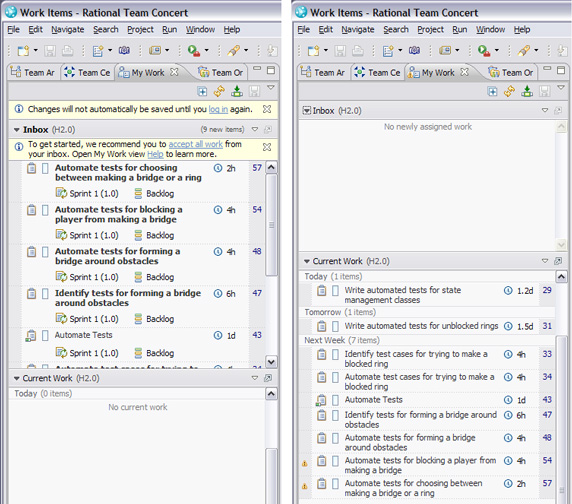Click the Print icon in left window toolbar
Viewport: 572px width, 504px height.
(x=67, y=50)
